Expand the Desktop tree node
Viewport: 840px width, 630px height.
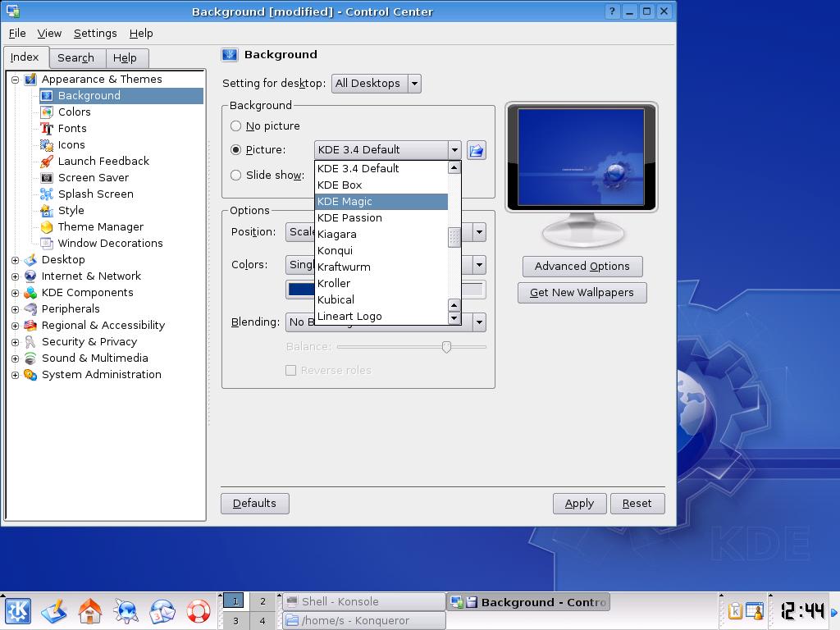coord(15,260)
